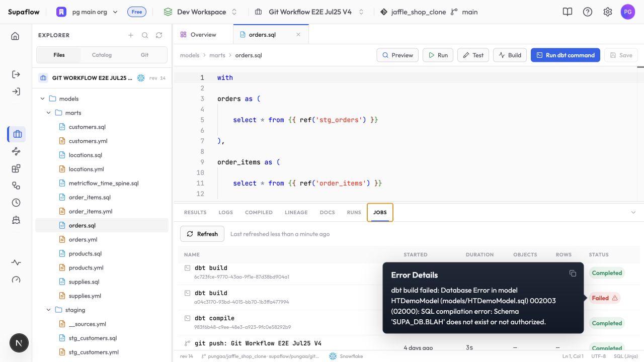Select the highlighted briefcase projects icon in the sidebar

tap(17, 134)
